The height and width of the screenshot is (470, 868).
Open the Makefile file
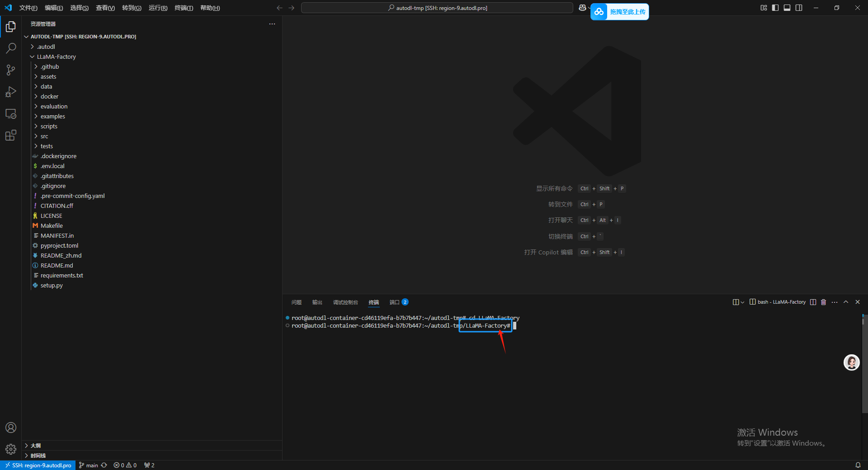152,226
